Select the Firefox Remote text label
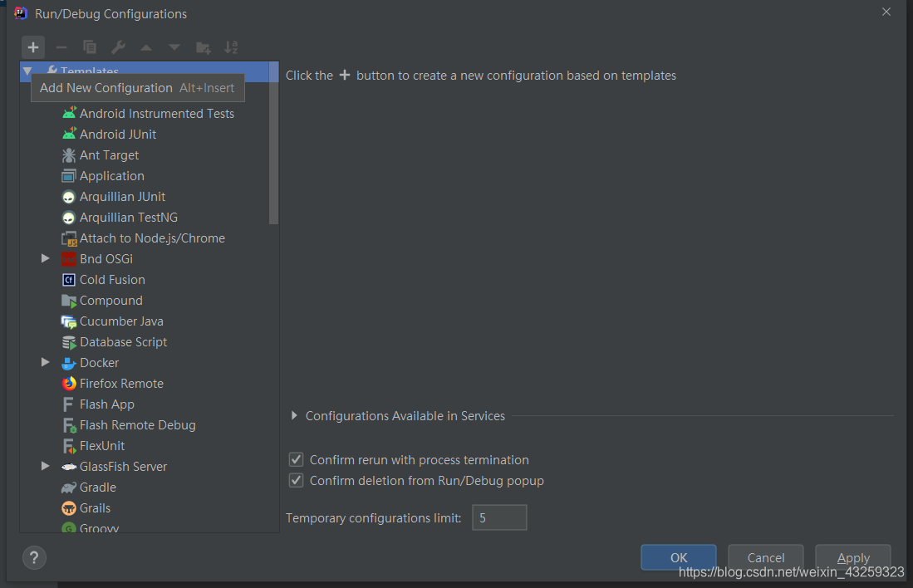This screenshot has width=913, height=588. (121, 384)
